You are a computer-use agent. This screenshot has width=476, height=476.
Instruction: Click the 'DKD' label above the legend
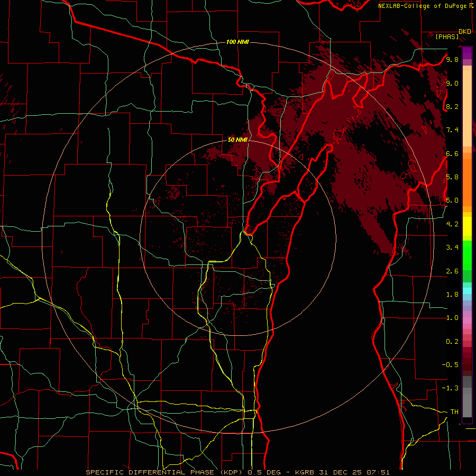coord(465,32)
